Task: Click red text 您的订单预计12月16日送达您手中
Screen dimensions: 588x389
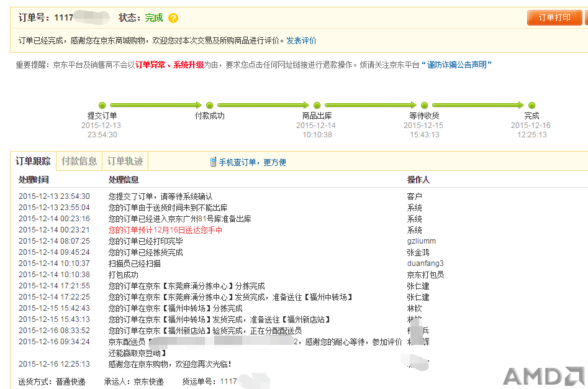Action: tap(165, 230)
